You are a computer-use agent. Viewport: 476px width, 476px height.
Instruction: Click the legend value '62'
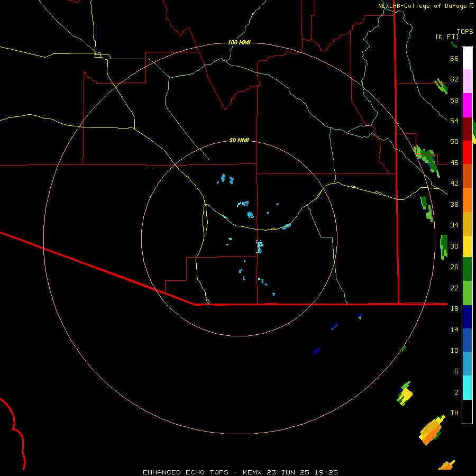click(454, 79)
